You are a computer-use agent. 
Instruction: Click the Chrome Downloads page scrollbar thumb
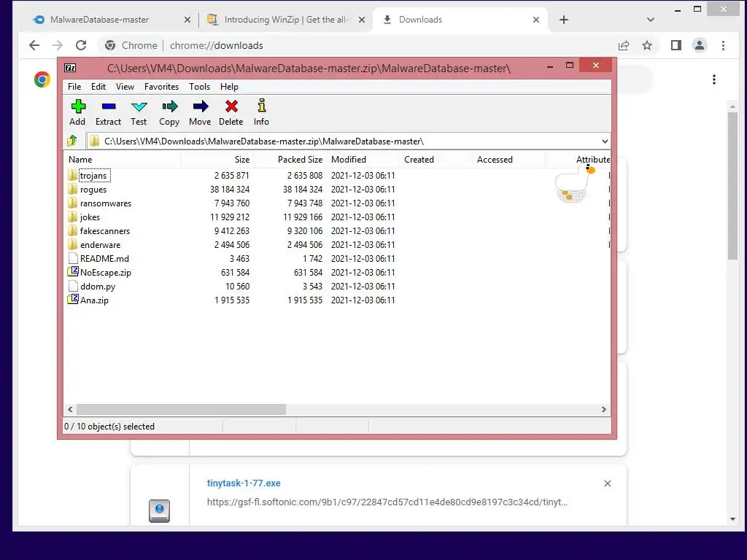point(732,186)
